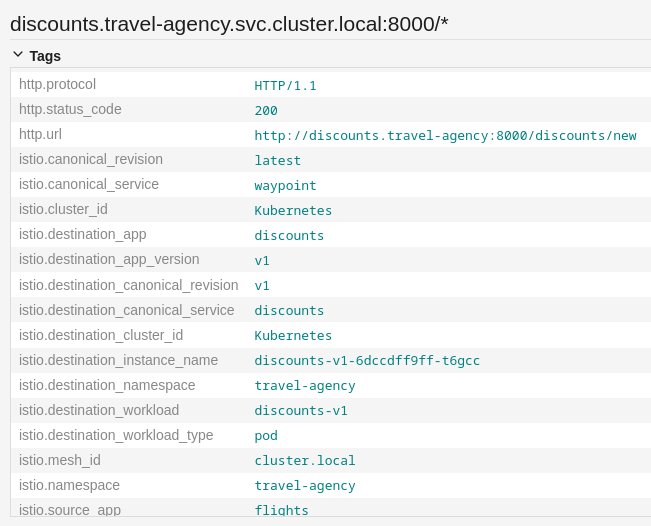The width and height of the screenshot is (651, 526).
Task: Select the travel-agency value for istio.namespace
Action: click(305, 485)
